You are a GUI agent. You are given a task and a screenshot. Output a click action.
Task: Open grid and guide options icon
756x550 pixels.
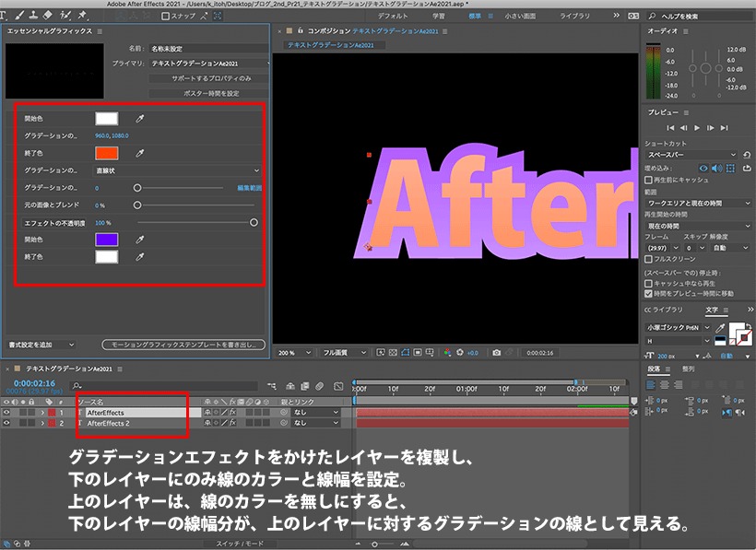[x=430, y=353]
